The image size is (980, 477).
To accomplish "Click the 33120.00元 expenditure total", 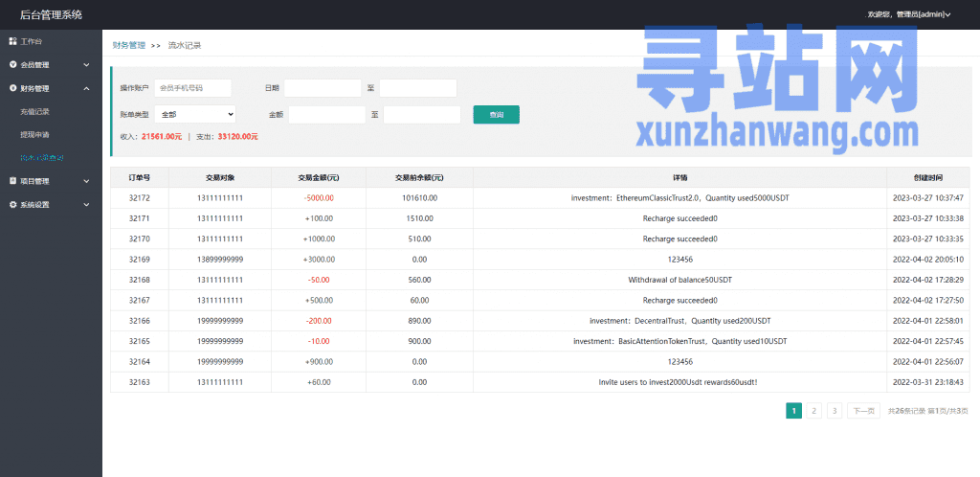I will point(237,136).
